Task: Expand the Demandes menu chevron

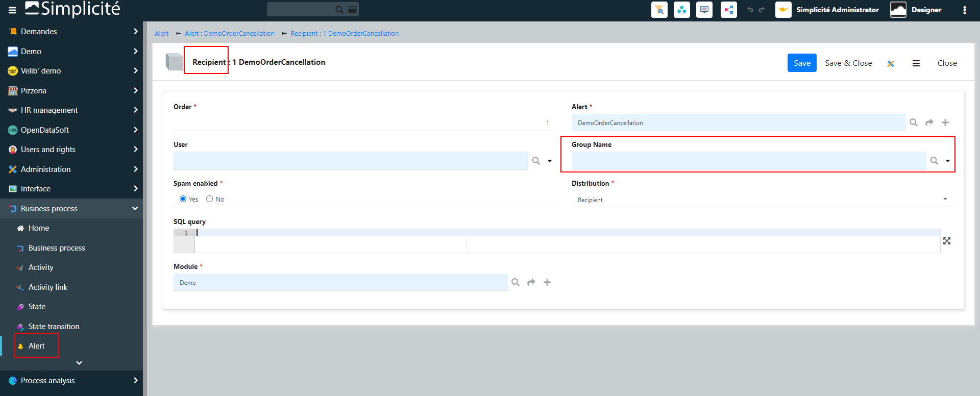Action: [x=135, y=32]
